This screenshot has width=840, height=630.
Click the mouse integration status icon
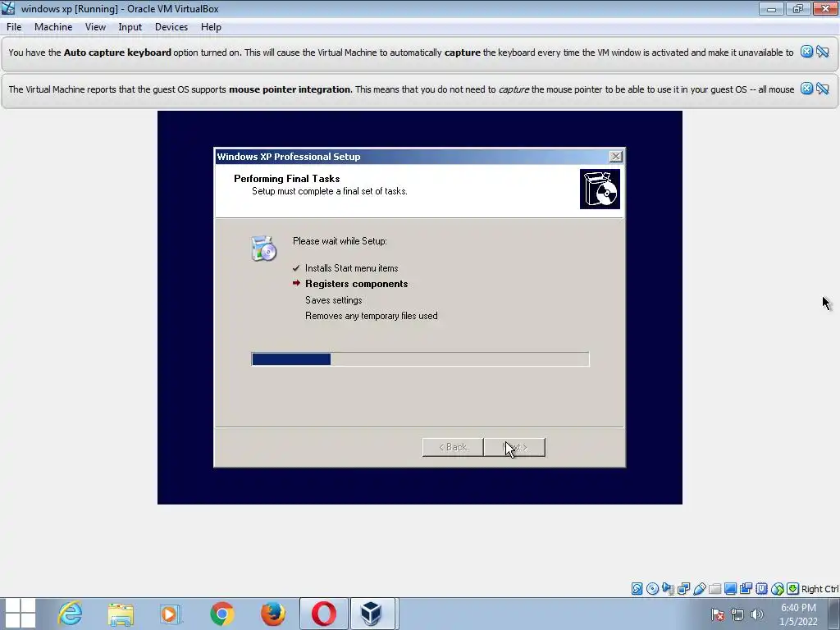point(778,589)
